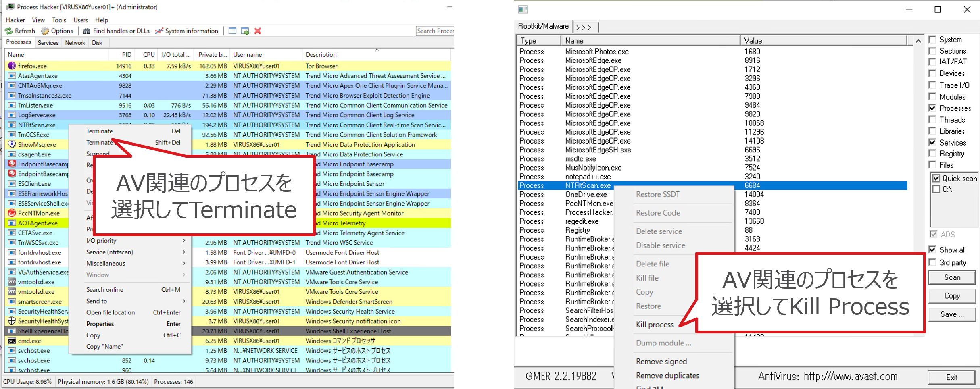Uncheck the Show all checkbox
This screenshot has height=389, width=980.
[x=932, y=250]
